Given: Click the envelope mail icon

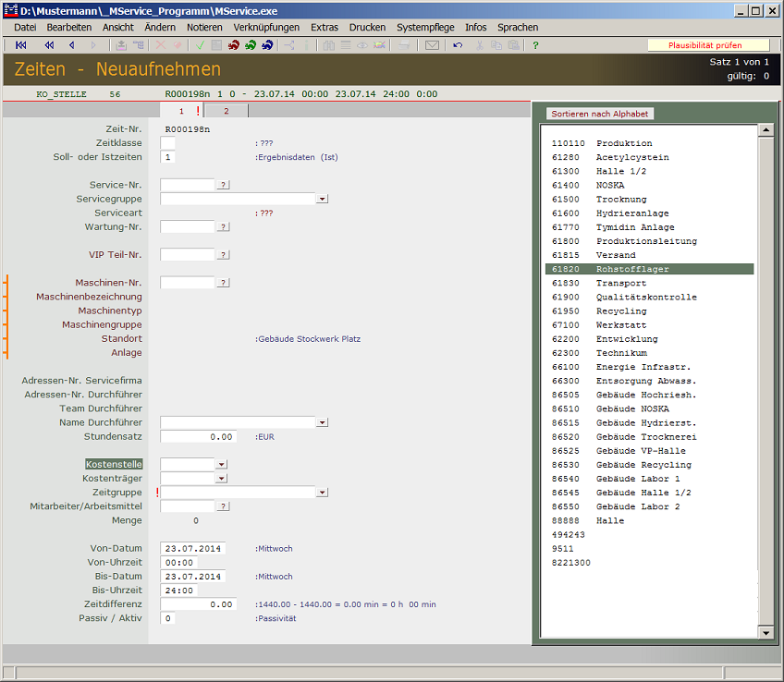Looking at the screenshot, I should [x=432, y=45].
